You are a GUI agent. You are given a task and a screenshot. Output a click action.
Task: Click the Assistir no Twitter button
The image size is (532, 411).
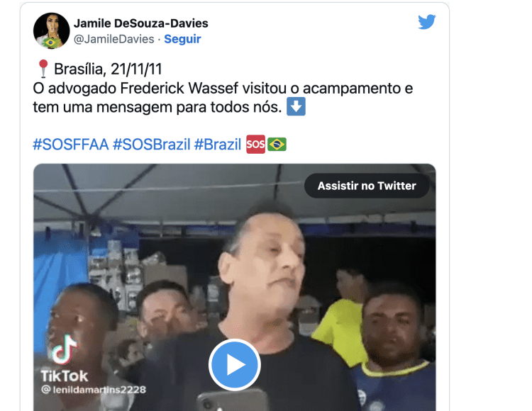point(367,186)
